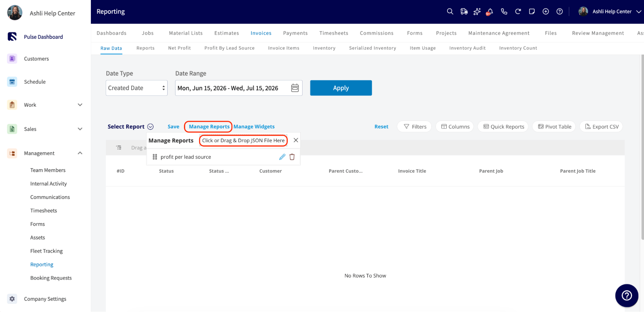Image resolution: width=644 pixels, height=312 pixels.
Task: Open the Net Profit sub-tab
Action: [179, 48]
